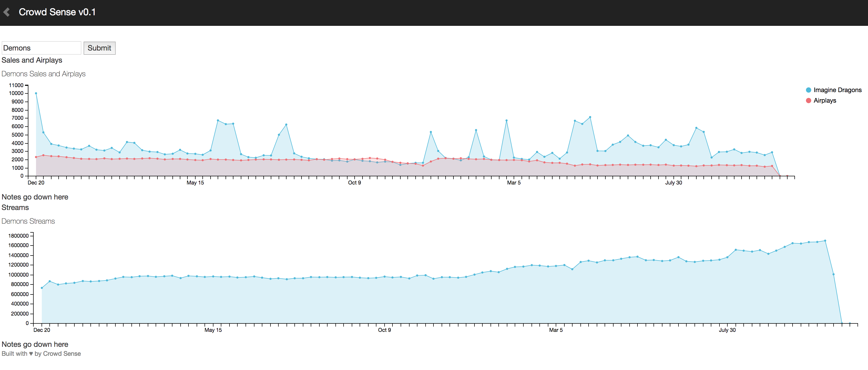Click the red Airplays legend dot
The width and height of the screenshot is (868, 370).
point(808,101)
